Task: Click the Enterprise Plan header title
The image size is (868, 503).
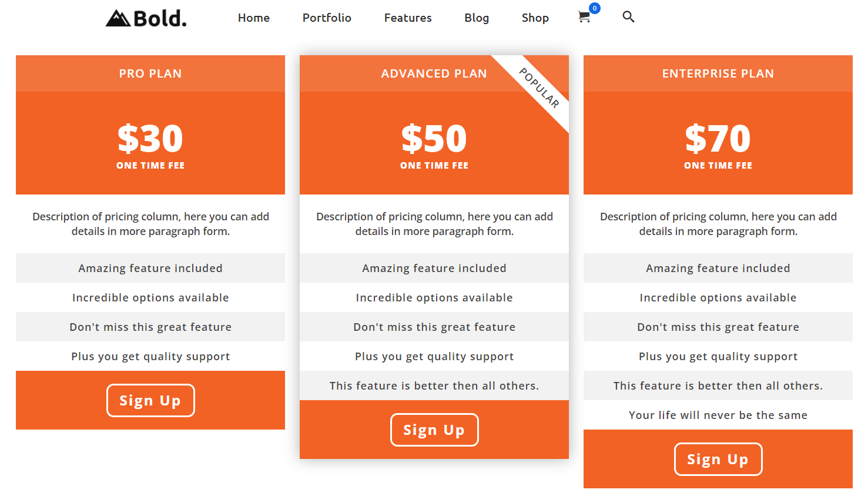Action: tap(718, 73)
